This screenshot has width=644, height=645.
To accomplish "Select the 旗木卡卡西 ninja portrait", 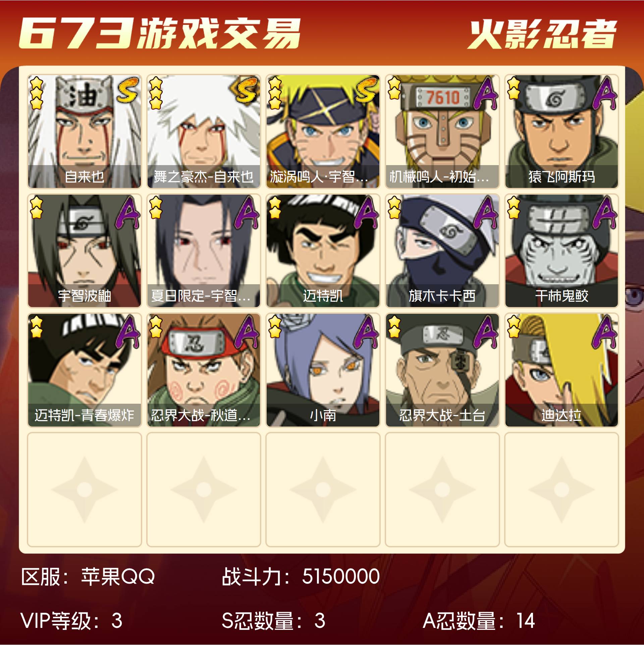I will tap(442, 251).
